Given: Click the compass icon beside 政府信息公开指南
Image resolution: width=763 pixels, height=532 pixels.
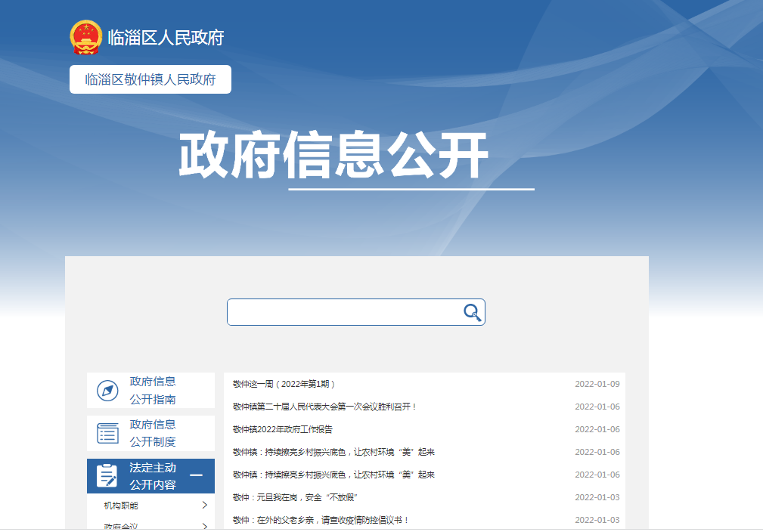Looking at the screenshot, I should tap(108, 391).
